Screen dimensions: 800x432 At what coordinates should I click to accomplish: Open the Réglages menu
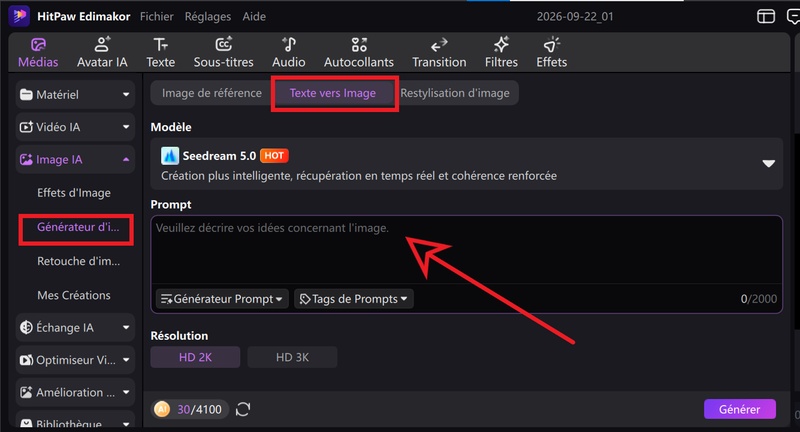(208, 16)
